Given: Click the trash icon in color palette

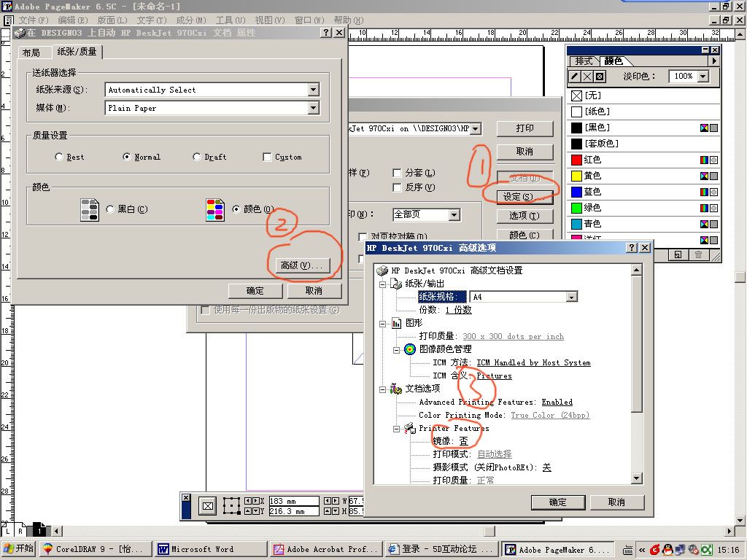Looking at the screenshot, I should pyautogui.click(x=698, y=254).
